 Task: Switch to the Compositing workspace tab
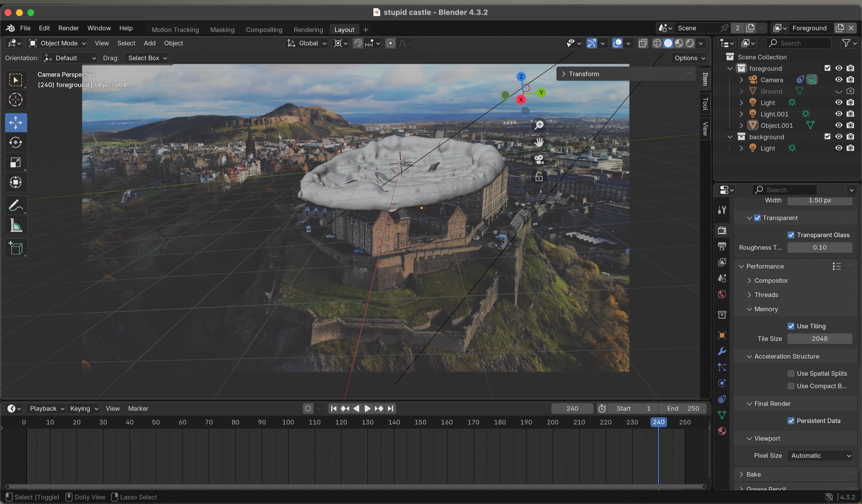pyautogui.click(x=264, y=30)
